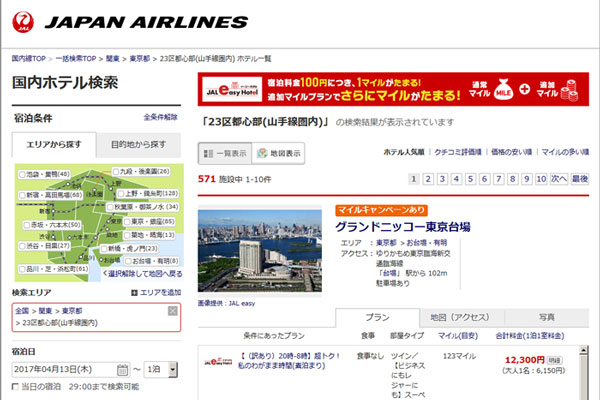The width and height of the screenshot is (600, 400).
Task: Go to results page 2
Action: coord(428,179)
